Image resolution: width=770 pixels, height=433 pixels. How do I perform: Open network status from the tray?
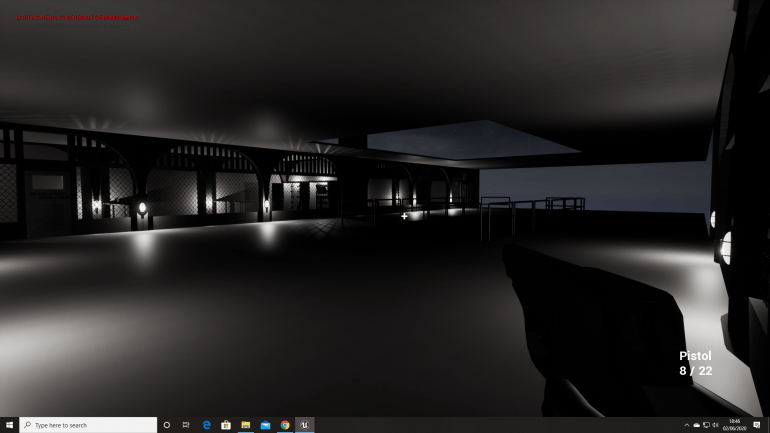coord(706,425)
